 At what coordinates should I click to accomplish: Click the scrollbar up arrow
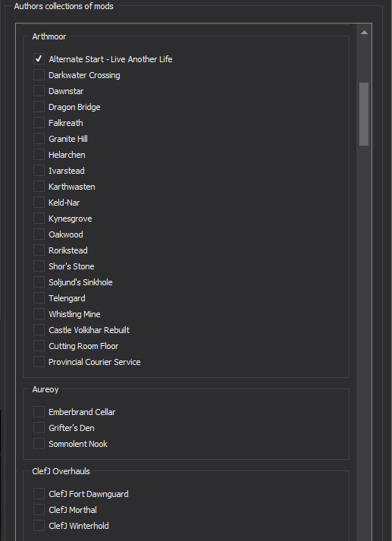[x=364, y=33]
